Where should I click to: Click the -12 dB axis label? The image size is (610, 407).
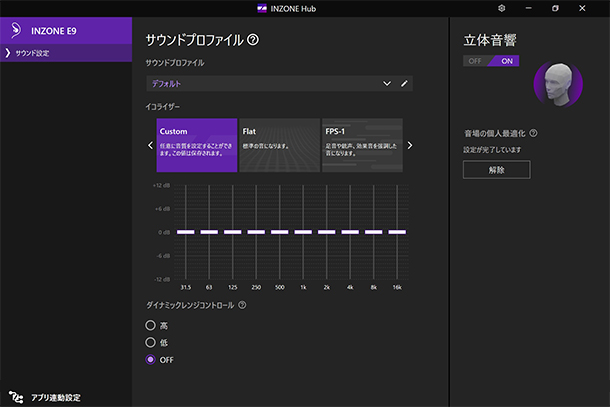coord(162,279)
